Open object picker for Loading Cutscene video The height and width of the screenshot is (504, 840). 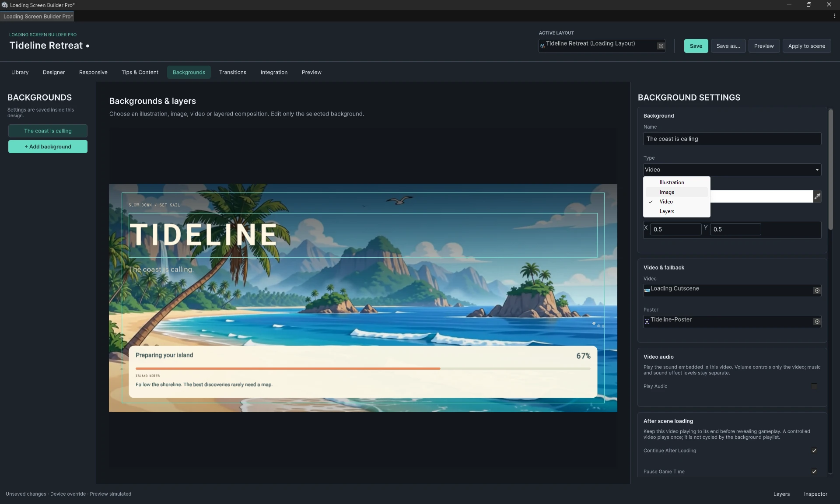[816, 290]
